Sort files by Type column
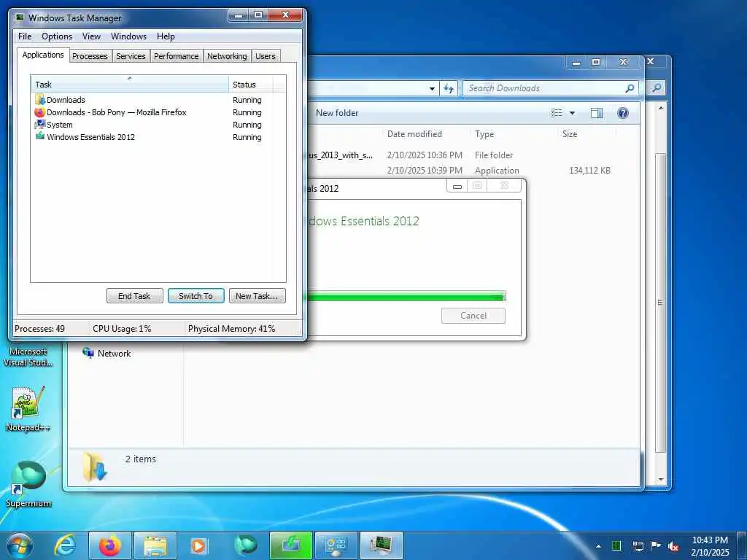Viewport: 747px width, 560px height. (484, 134)
